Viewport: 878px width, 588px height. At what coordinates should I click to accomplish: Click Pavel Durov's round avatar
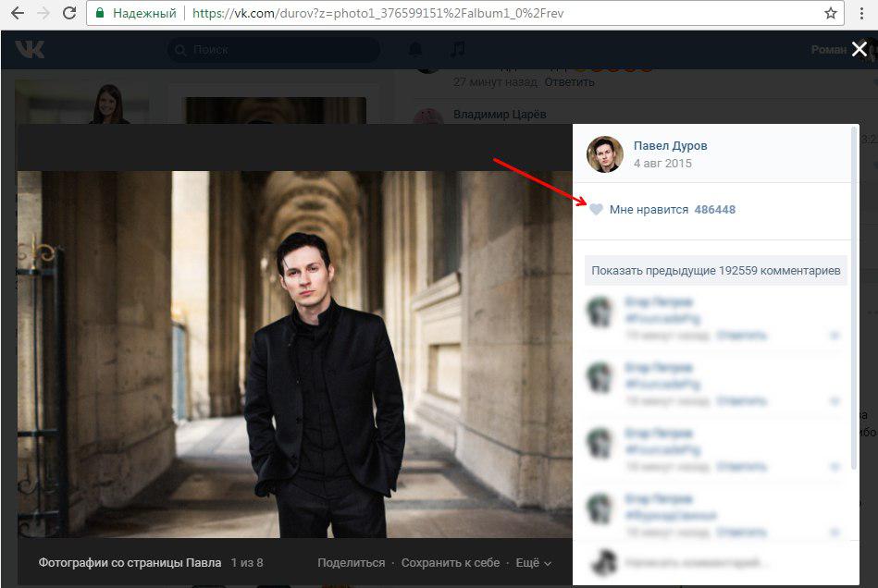click(605, 153)
